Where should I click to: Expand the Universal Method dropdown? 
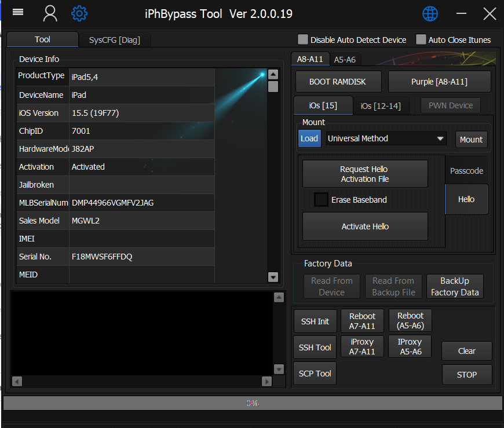(x=386, y=138)
